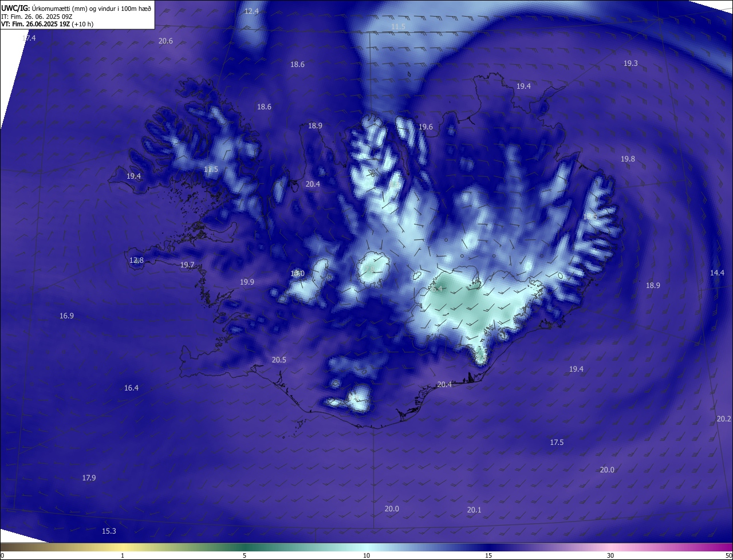This screenshot has width=733, height=560.
Task: Click the color scale tick label 50
Action: pos(728,555)
